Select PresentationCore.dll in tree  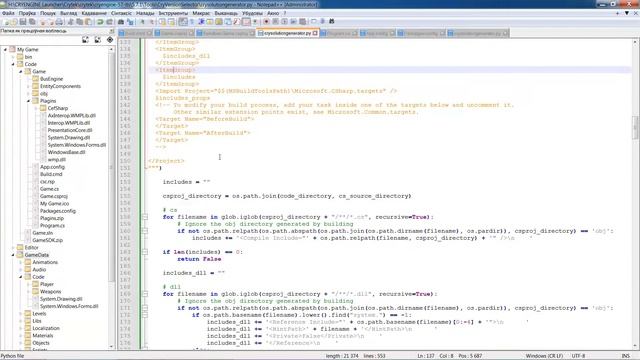coord(70,130)
